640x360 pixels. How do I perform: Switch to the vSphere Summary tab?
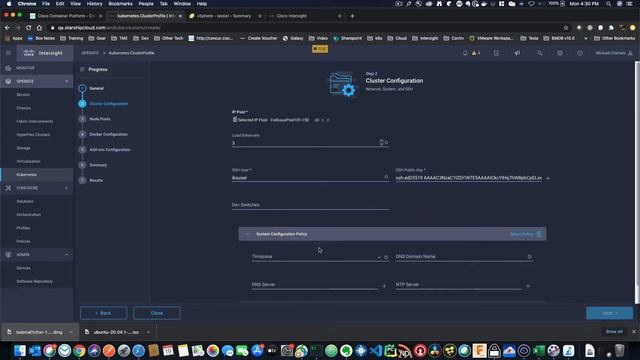click(225, 16)
